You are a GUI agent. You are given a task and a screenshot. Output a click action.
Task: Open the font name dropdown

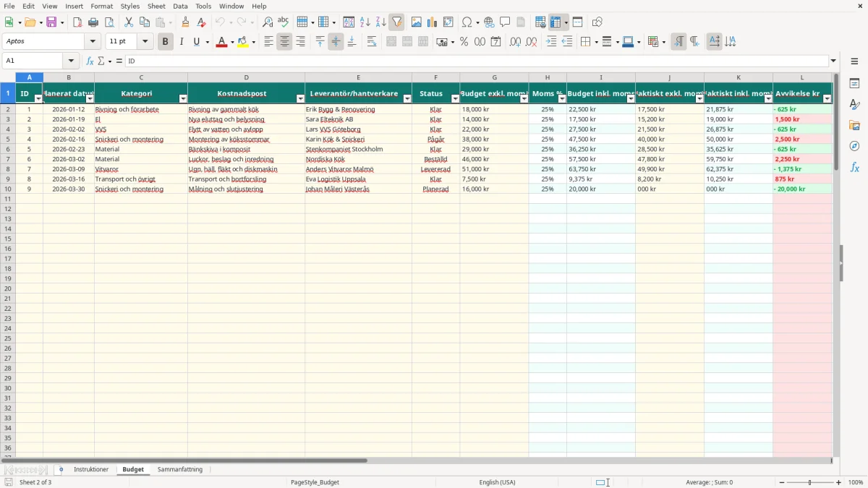click(x=93, y=42)
